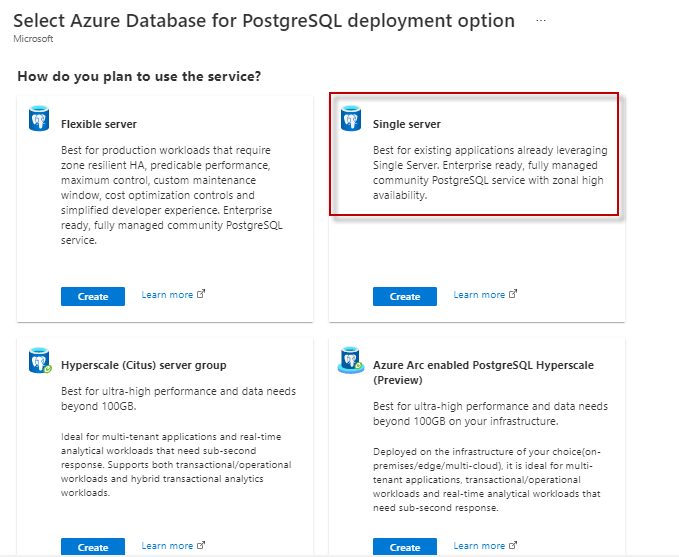This screenshot has height=557, width=679.
Task: Create a Single server deployment
Action: pos(405,296)
